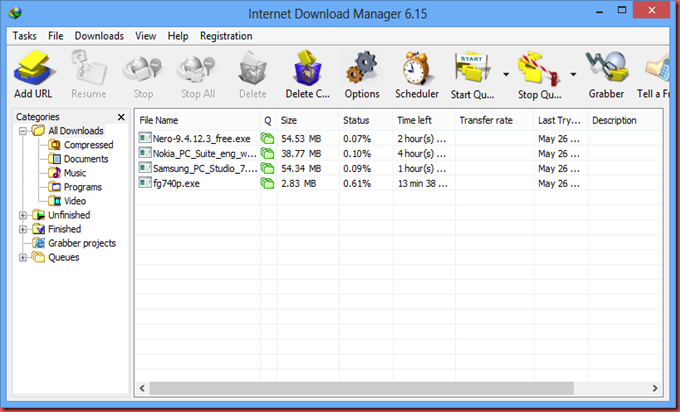This screenshot has height=412, width=680.
Task: Click the file icon of fg740p.exe
Action: pyautogui.click(x=145, y=183)
